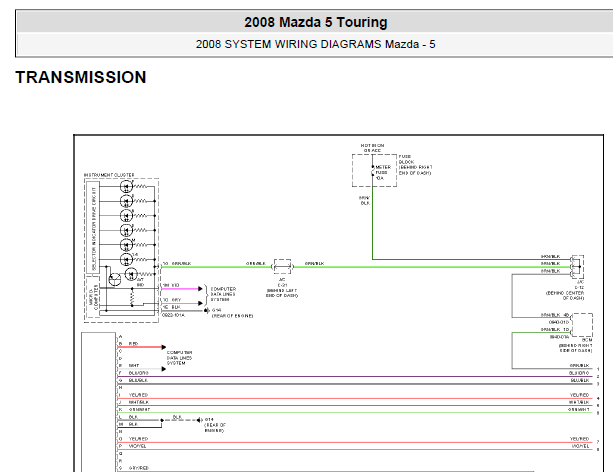Click the dashed BCM connector box
613x472 pixels.
coord(582,325)
